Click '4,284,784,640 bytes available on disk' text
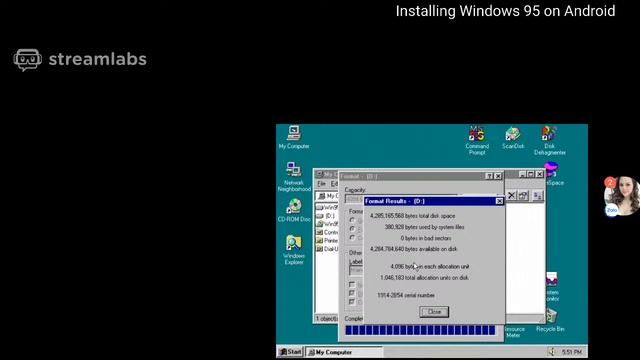This screenshot has width=640, height=360. 413,249
